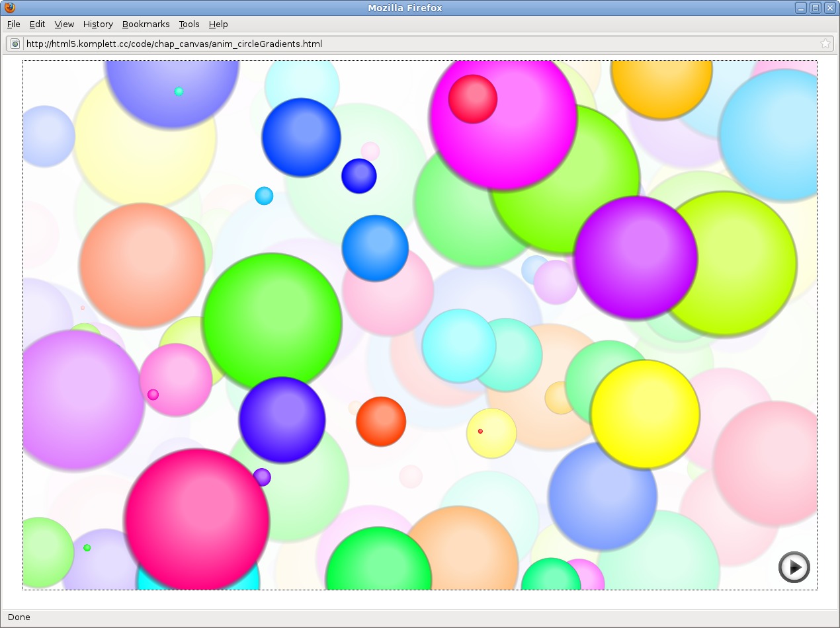This screenshot has height=628, width=840.
Task: Maximize the Mozilla Firefox window
Action: (x=816, y=8)
